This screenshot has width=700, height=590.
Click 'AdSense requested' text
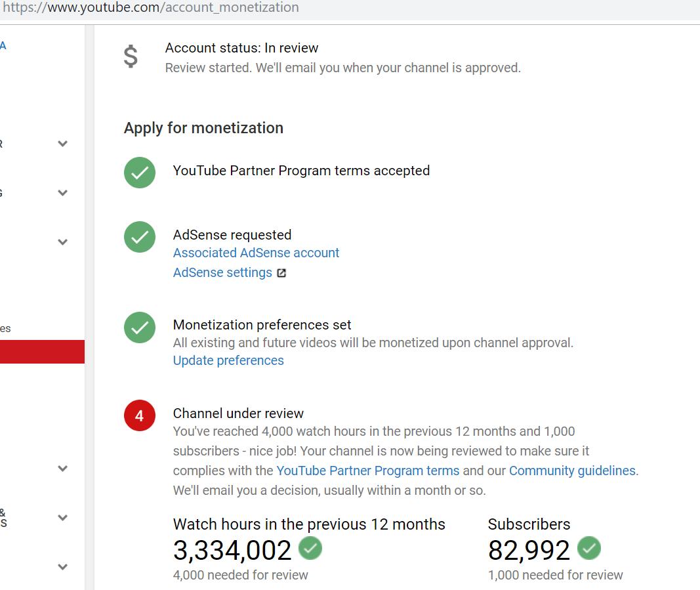pos(232,235)
